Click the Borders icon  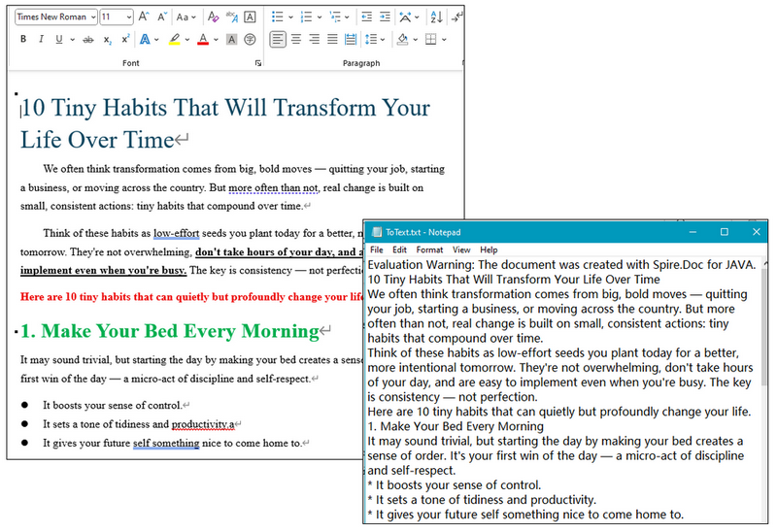[431, 39]
